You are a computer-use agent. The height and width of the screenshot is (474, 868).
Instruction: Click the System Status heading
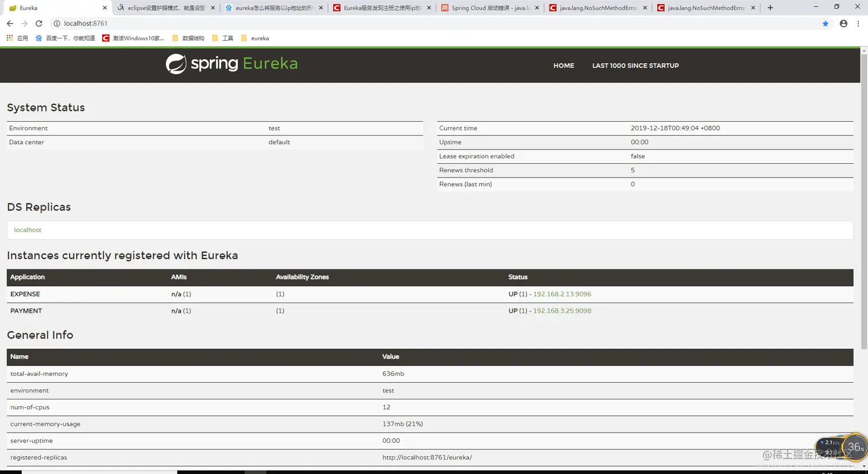point(46,107)
